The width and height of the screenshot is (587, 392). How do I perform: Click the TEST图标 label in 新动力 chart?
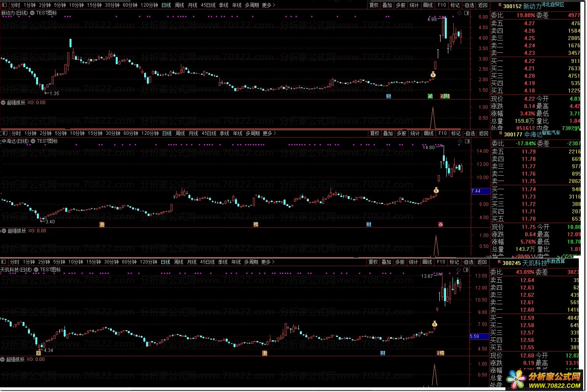coord(47,13)
